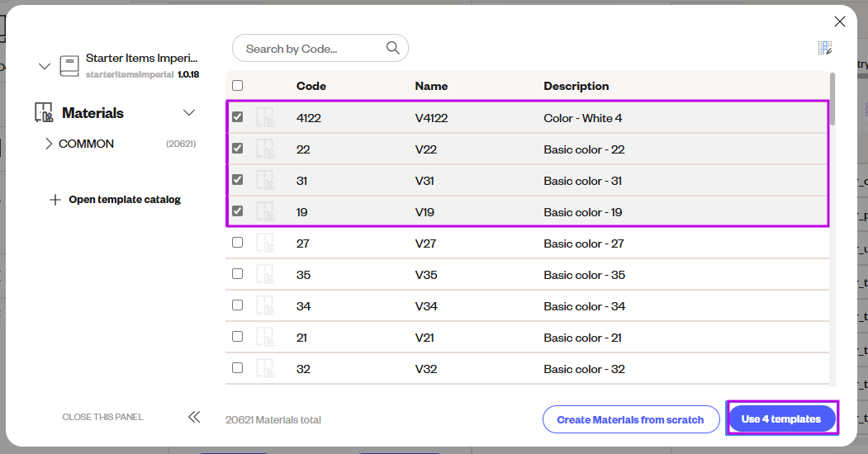Viewport: 868px width, 454px height.
Task: Close the template dialog with X
Action: 840,21
